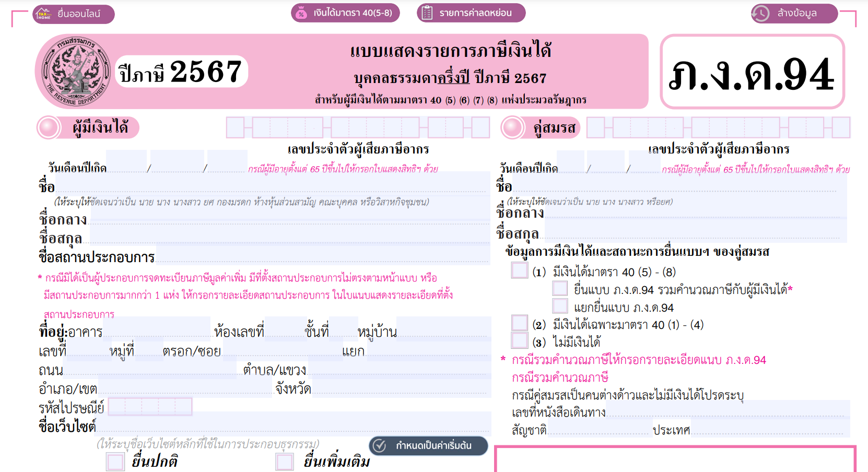
Task: Check the ยื่นปกติ checkbox
Action: point(115,462)
